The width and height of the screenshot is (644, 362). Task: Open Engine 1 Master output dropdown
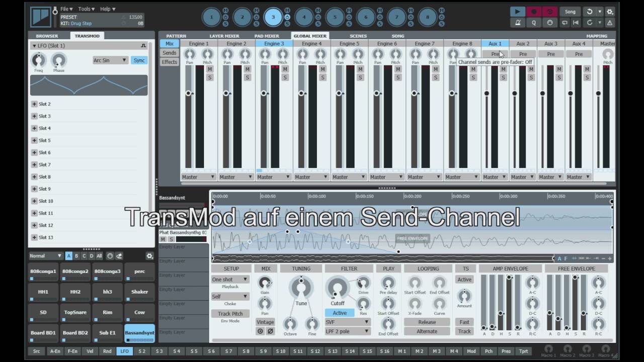[x=198, y=177]
